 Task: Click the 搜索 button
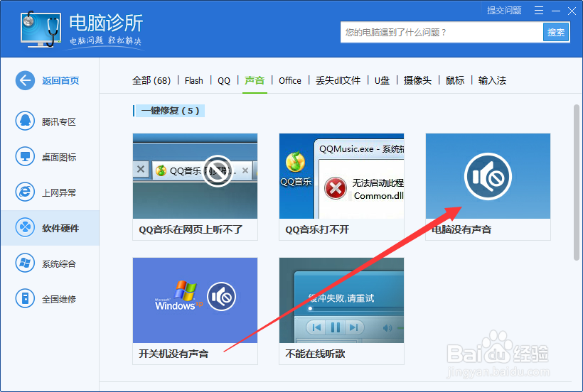pyautogui.click(x=556, y=32)
